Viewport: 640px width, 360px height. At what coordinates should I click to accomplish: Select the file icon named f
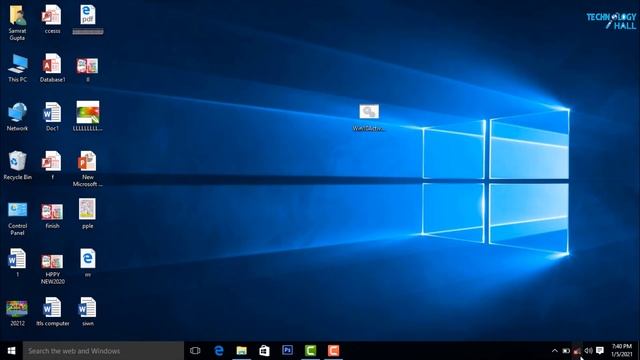[52, 162]
